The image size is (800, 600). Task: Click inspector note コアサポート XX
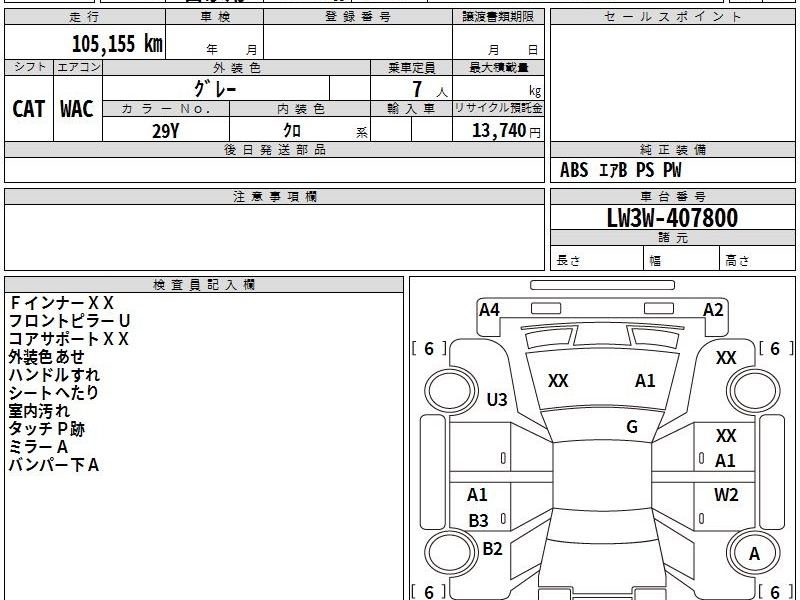(69, 339)
